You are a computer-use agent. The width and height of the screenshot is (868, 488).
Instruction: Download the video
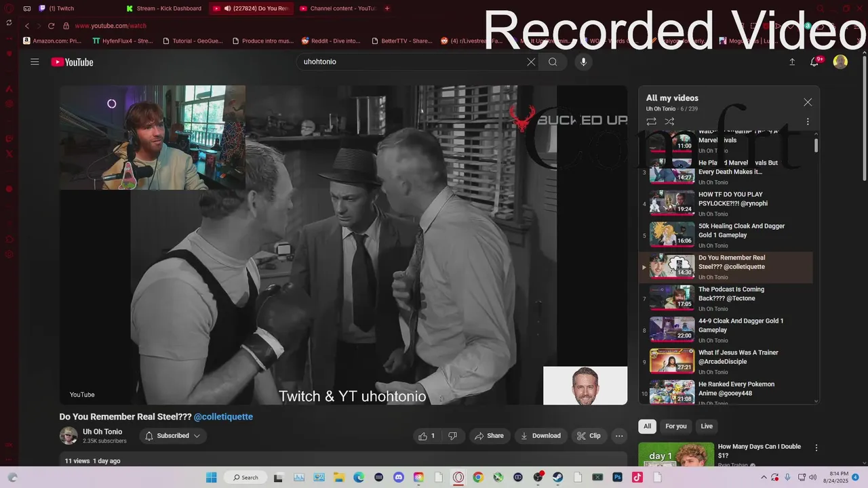(x=540, y=436)
